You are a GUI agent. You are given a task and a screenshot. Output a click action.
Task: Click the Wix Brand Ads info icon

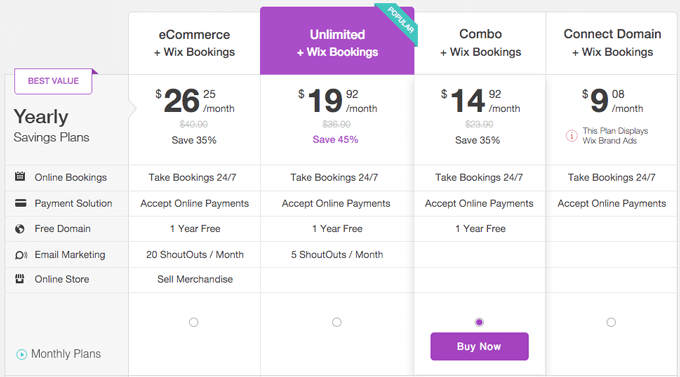[x=572, y=136]
